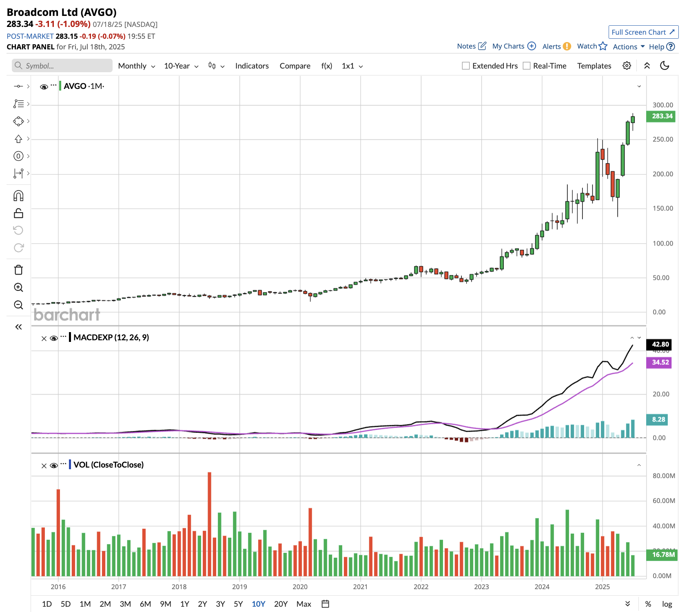Screen dimensions: 700x612
Task: Choose the shapes drawing tool
Action: [x=18, y=121]
